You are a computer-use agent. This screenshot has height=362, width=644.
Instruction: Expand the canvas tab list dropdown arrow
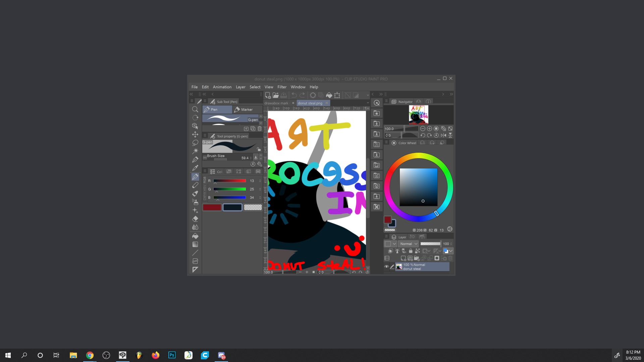[x=368, y=103]
